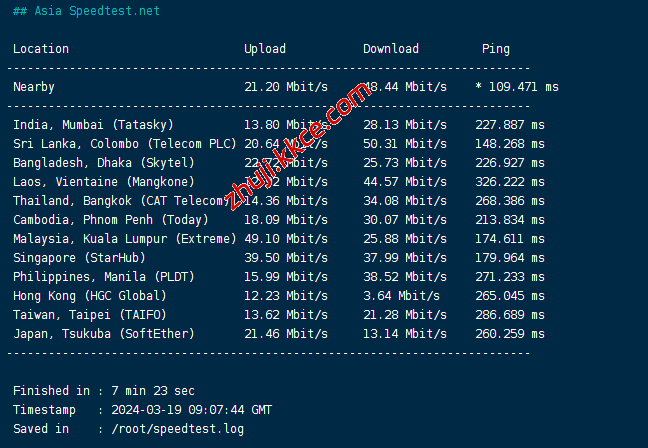The width and height of the screenshot is (648, 448).
Task: Click the Timestamp 2024-03-19 value
Action: click(x=191, y=410)
